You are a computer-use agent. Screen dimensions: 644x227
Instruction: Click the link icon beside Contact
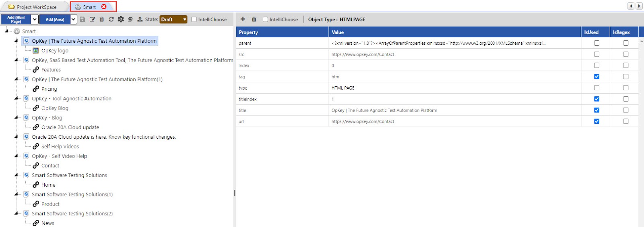(x=36, y=165)
